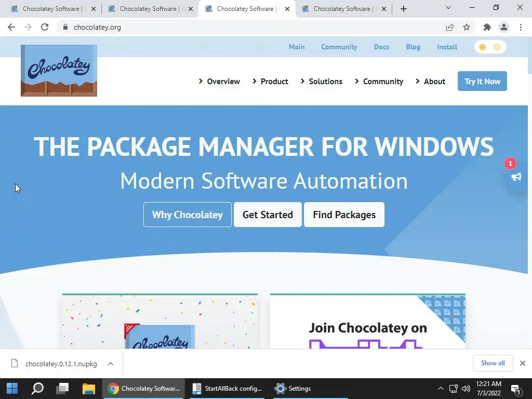View site info via padlock icon

click(x=65, y=27)
